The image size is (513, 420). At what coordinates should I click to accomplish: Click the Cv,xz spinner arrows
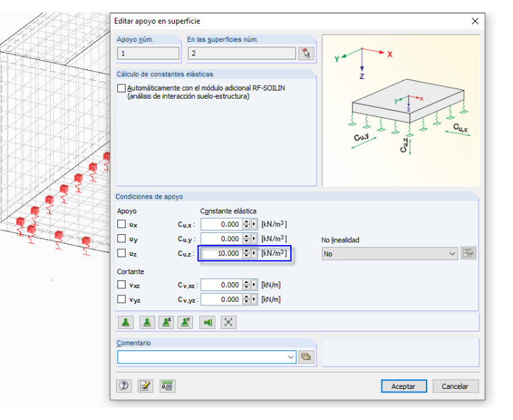click(x=246, y=285)
